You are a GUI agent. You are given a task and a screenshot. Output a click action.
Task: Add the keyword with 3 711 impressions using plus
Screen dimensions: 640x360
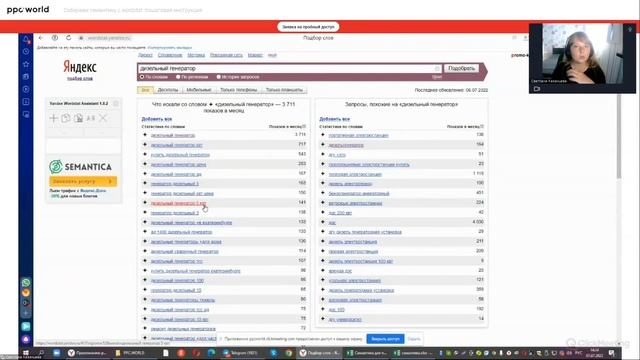(145, 135)
